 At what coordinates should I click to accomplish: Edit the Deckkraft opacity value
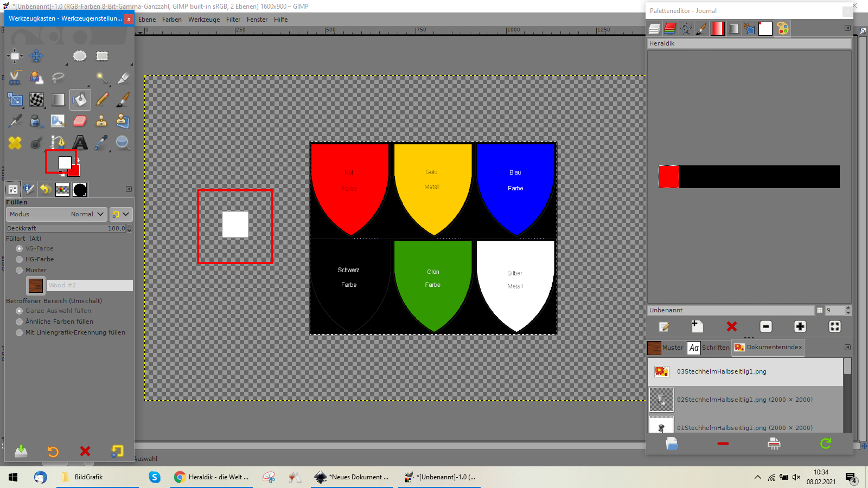pos(66,228)
